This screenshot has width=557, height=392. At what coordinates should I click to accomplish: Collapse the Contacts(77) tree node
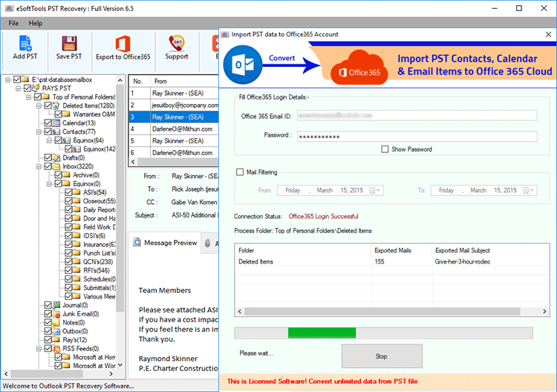point(39,131)
